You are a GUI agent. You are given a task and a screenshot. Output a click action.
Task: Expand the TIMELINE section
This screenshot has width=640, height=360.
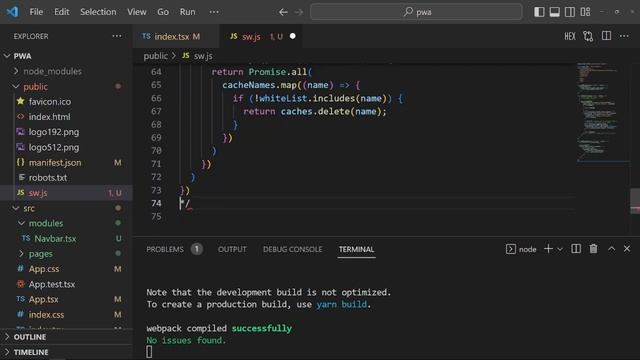66,352
